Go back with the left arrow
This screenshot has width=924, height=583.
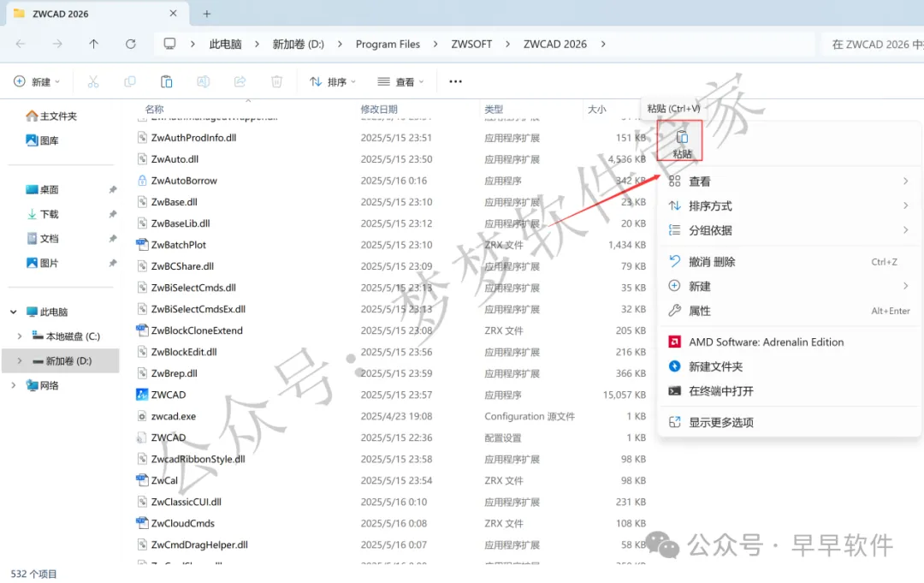[x=21, y=45]
